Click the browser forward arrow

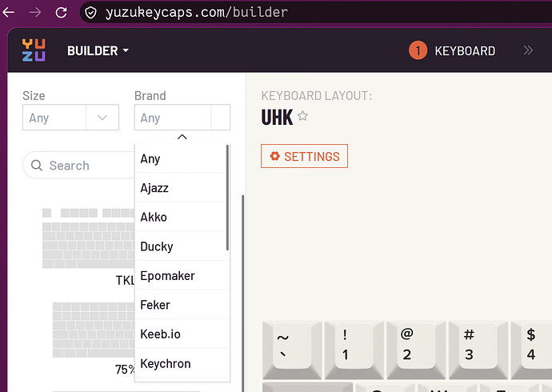coord(35,13)
